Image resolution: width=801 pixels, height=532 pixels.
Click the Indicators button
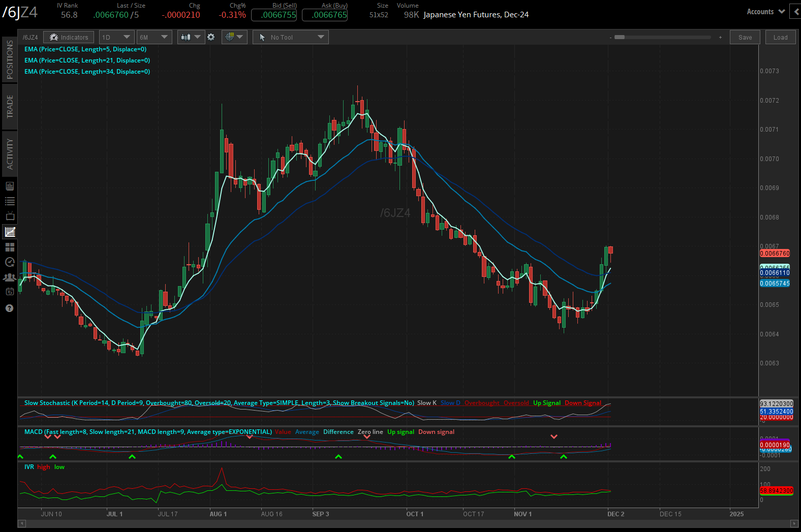69,37
